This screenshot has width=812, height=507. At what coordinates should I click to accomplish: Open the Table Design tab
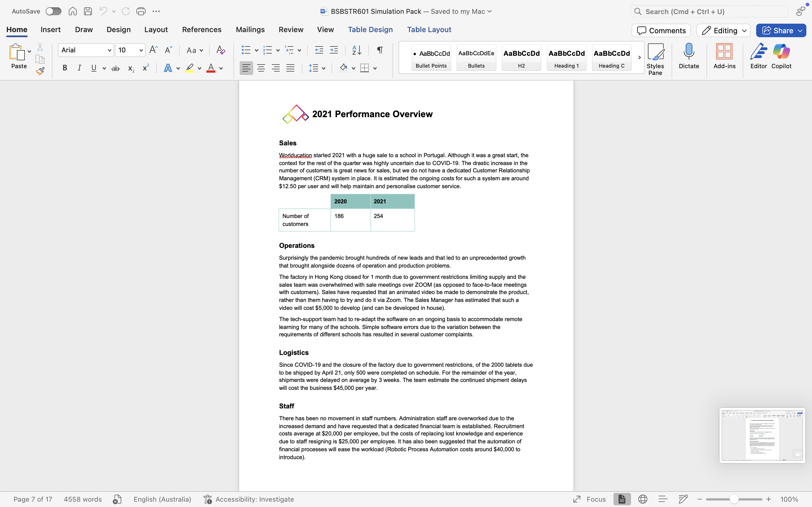[x=370, y=30]
